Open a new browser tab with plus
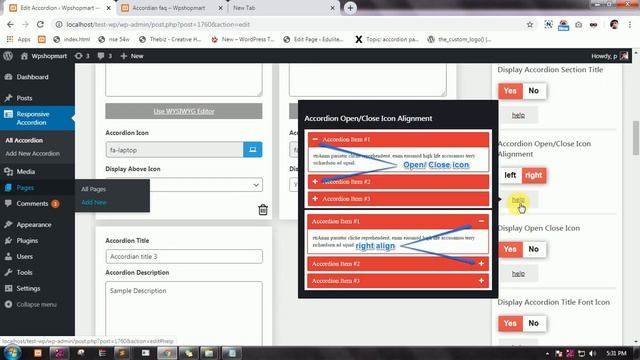Screen dimensions: 640x360 pos(350,8)
